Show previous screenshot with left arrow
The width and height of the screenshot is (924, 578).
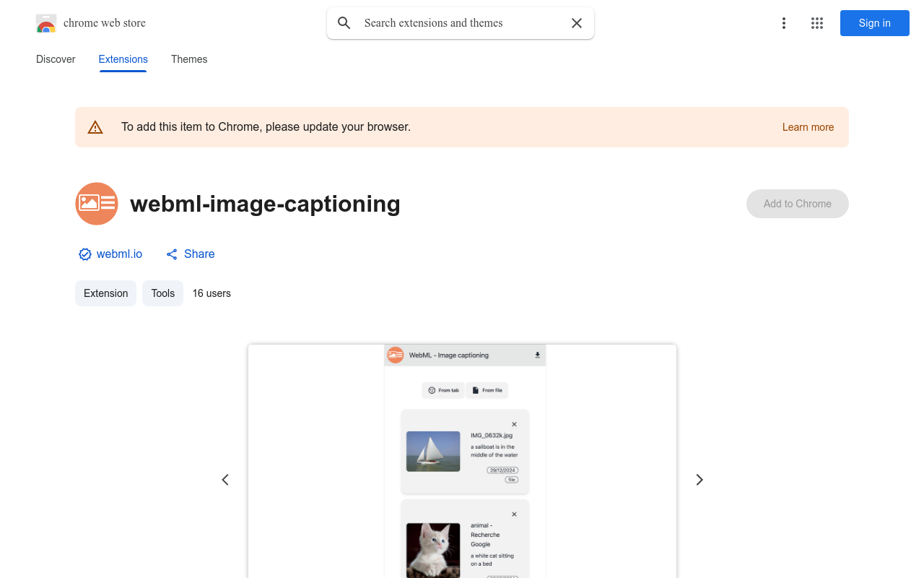point(225,480)
